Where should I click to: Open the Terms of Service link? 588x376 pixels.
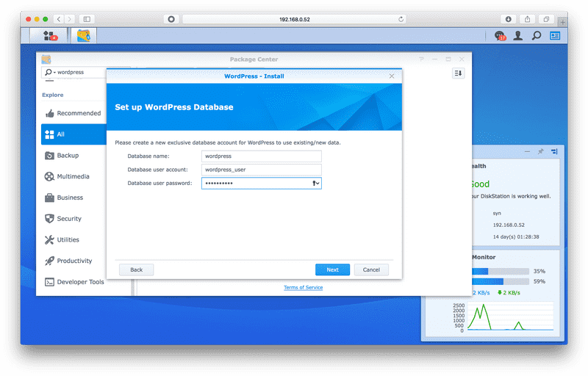click(x=303, y=287)
